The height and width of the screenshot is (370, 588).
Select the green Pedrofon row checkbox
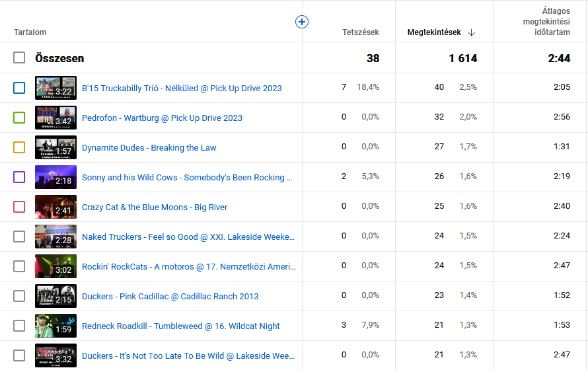click(x=19, y=118)
